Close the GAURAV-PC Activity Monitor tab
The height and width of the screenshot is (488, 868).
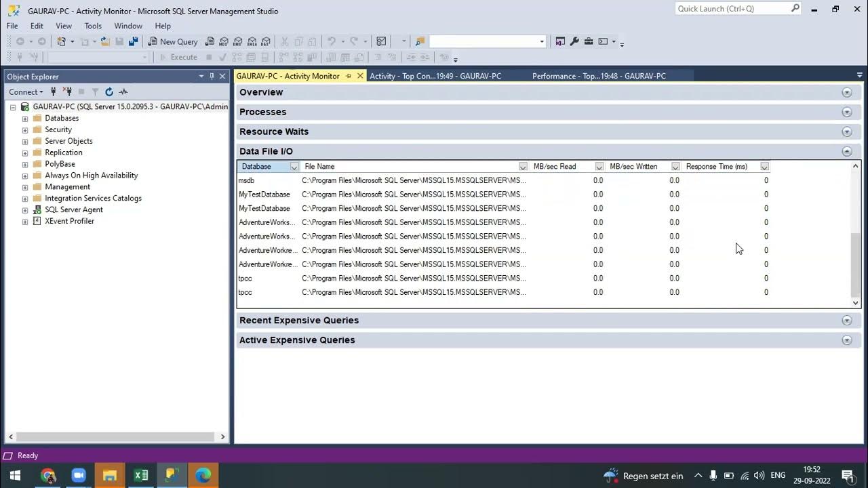360,76
